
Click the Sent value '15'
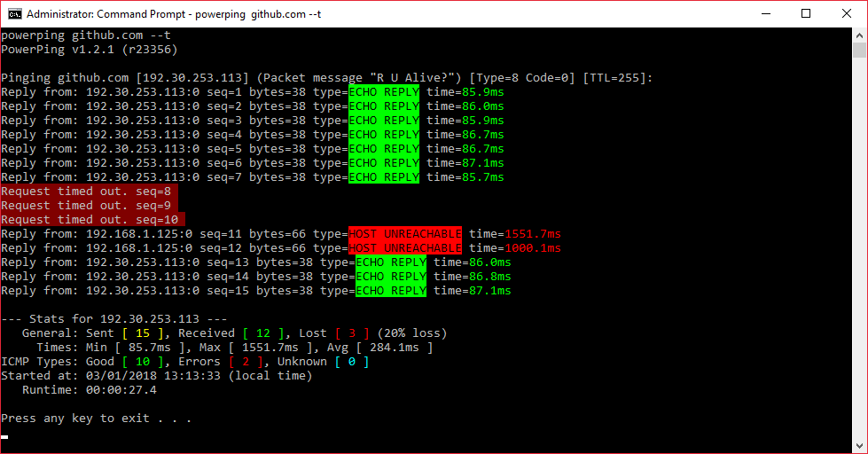coord(143,333)
